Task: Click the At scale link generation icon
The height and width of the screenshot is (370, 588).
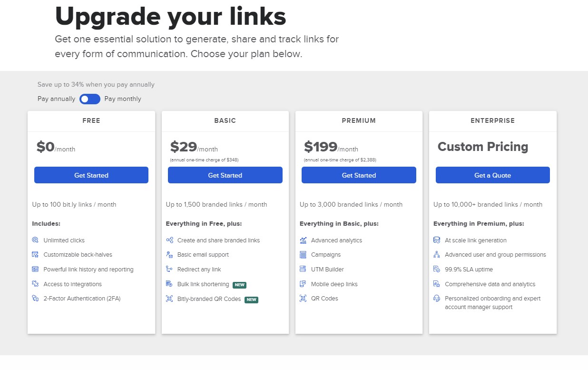Action: (x=437, y=240)
